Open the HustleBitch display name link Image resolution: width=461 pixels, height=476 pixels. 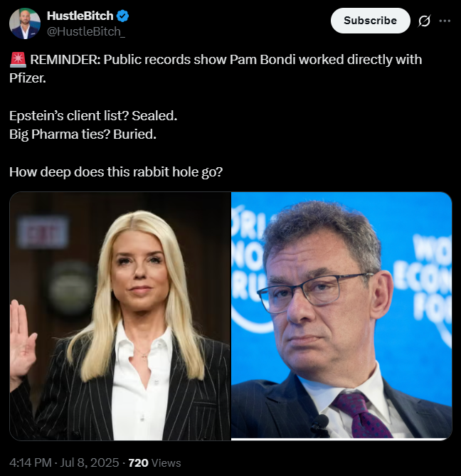click(80, 16)
